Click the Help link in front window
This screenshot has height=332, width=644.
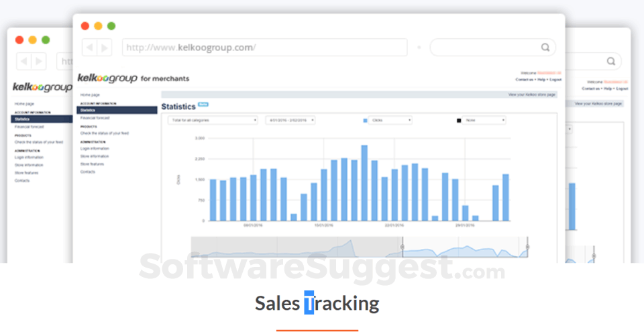coord(541,80)
